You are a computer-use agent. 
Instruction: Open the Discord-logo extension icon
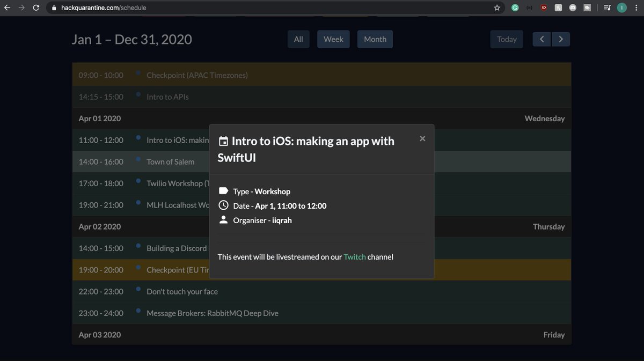(x=573, y=8)
